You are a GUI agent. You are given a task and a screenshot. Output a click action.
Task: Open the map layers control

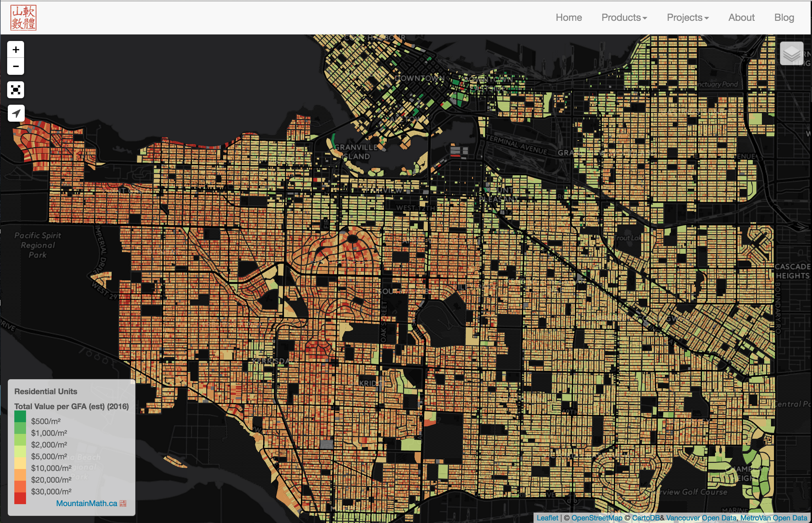tap(791, 54)
